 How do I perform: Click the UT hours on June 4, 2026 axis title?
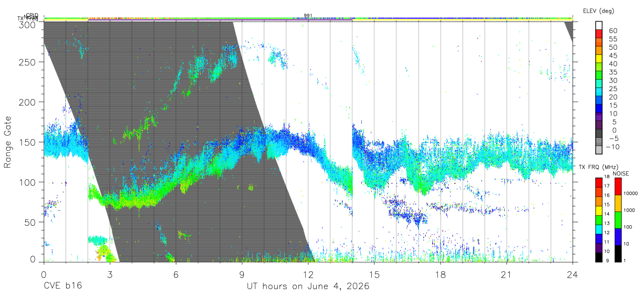(308, 287)
